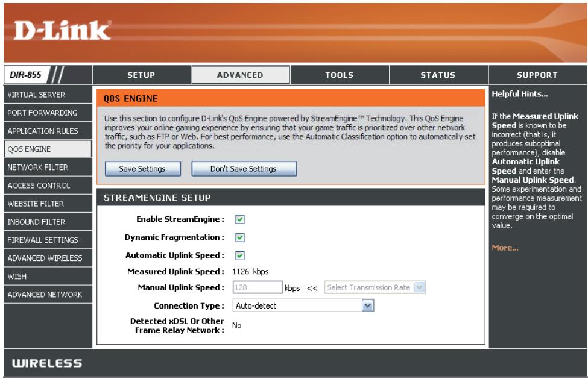Open the TOOLS tab

(x=340, y=75)
